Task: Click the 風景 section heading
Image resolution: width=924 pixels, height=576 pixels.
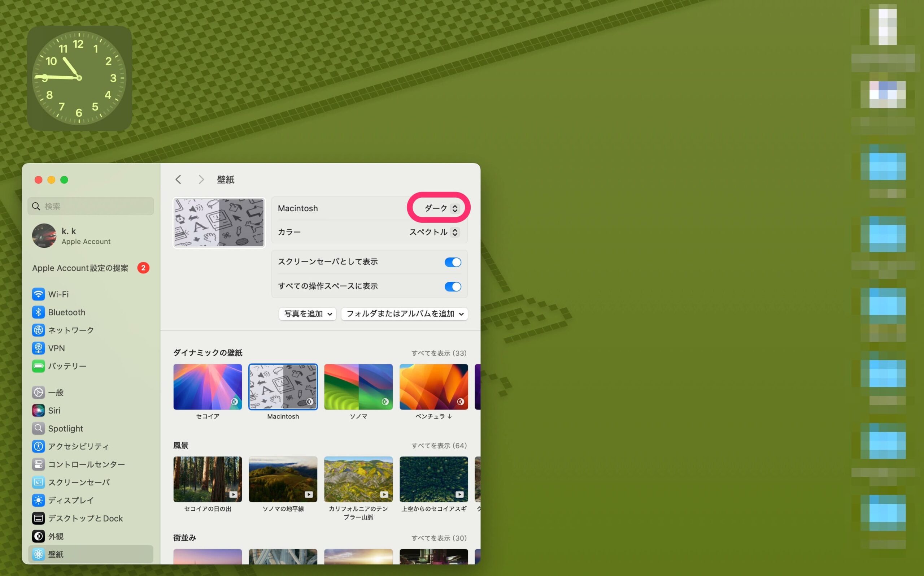Action: click(181, 445)
